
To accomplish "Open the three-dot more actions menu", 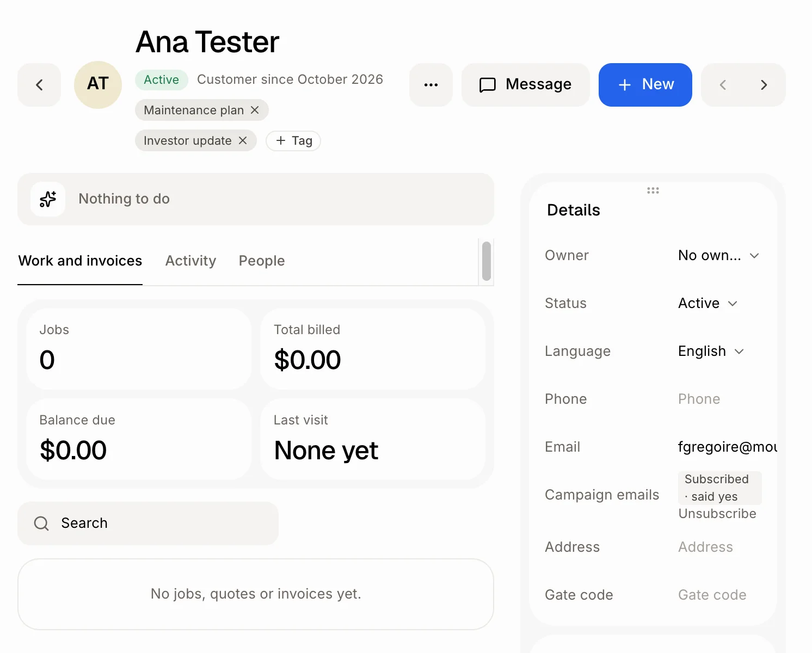I will click(431, 85).
